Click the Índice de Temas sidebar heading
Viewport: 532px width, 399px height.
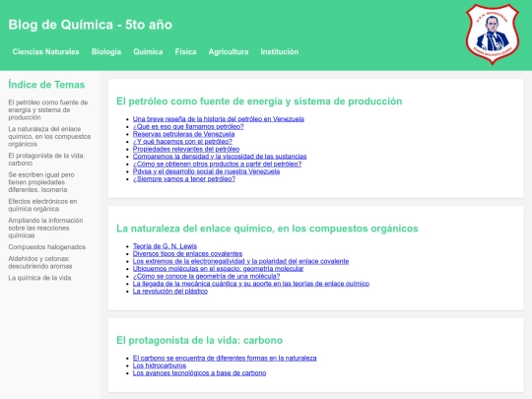(46, 85)
